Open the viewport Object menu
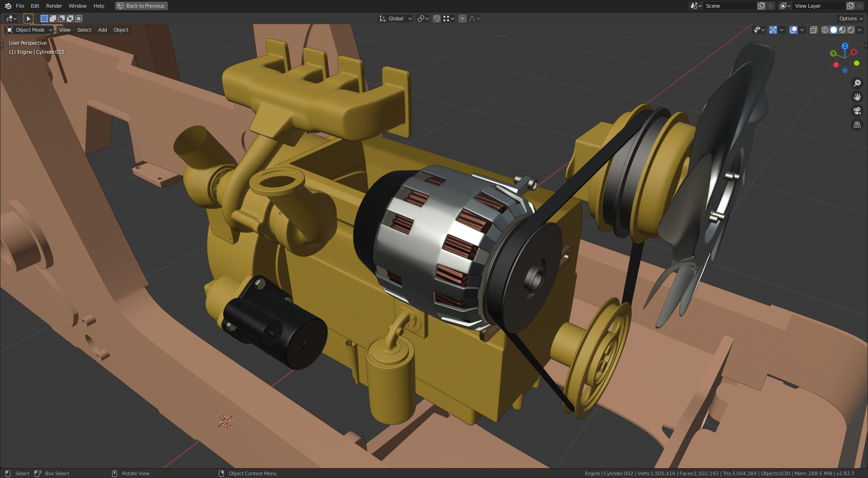Image resolution: width=868 pixels, height=478 pixels. tap(121, 30)
